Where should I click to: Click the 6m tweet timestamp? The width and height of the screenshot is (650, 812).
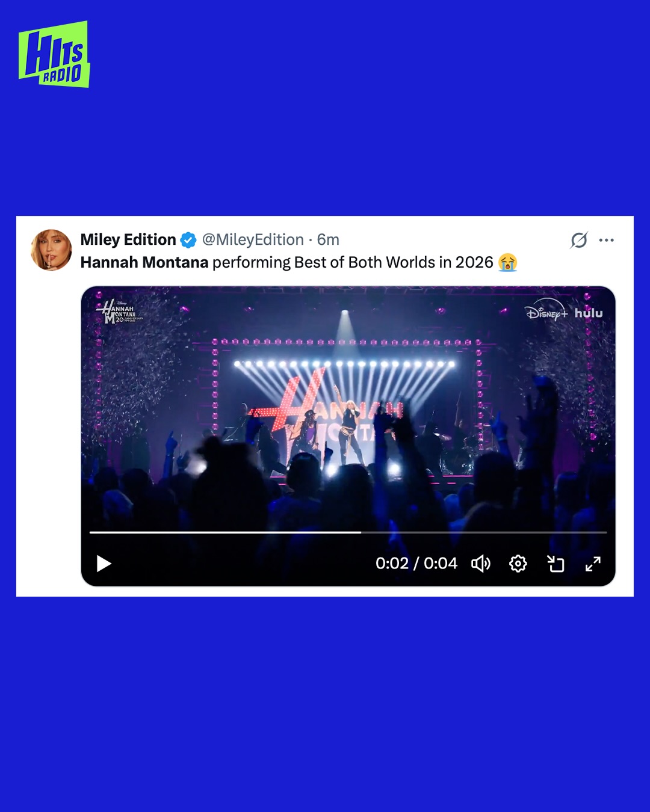[x=328, y=239]
